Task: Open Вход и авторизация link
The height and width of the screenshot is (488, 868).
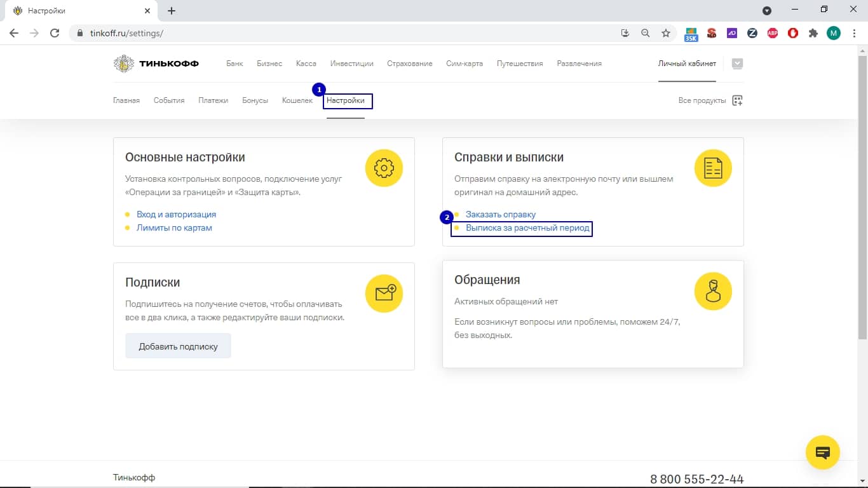Action: coord(177,215)
